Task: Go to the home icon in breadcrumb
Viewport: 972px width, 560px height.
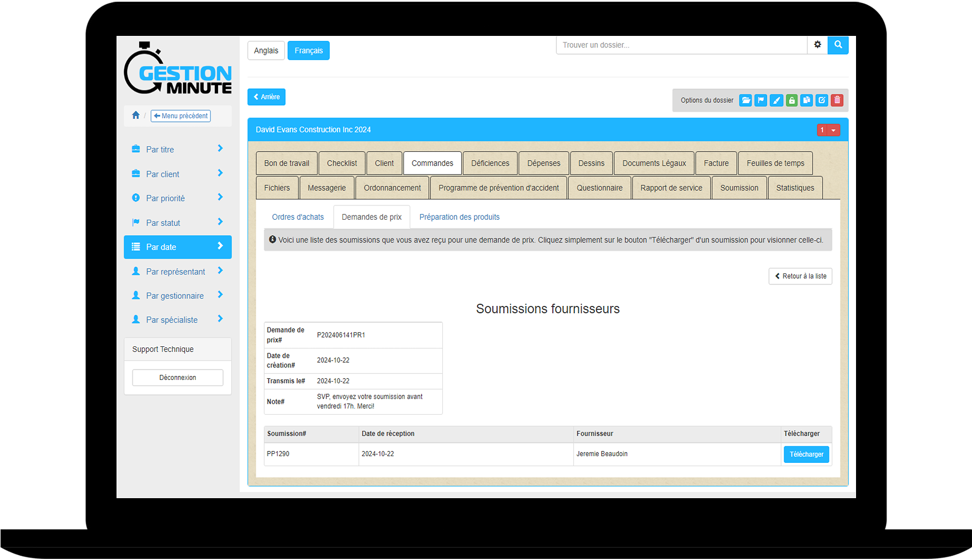Action: click(x=136, y=115)
